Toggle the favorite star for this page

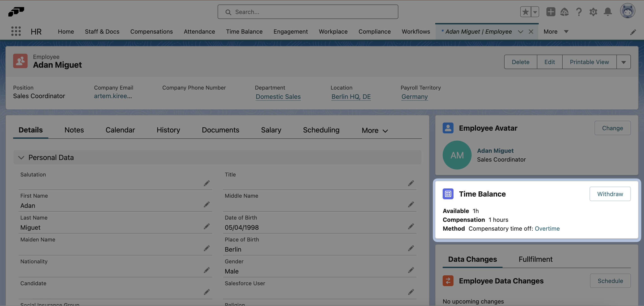point(526,12)
